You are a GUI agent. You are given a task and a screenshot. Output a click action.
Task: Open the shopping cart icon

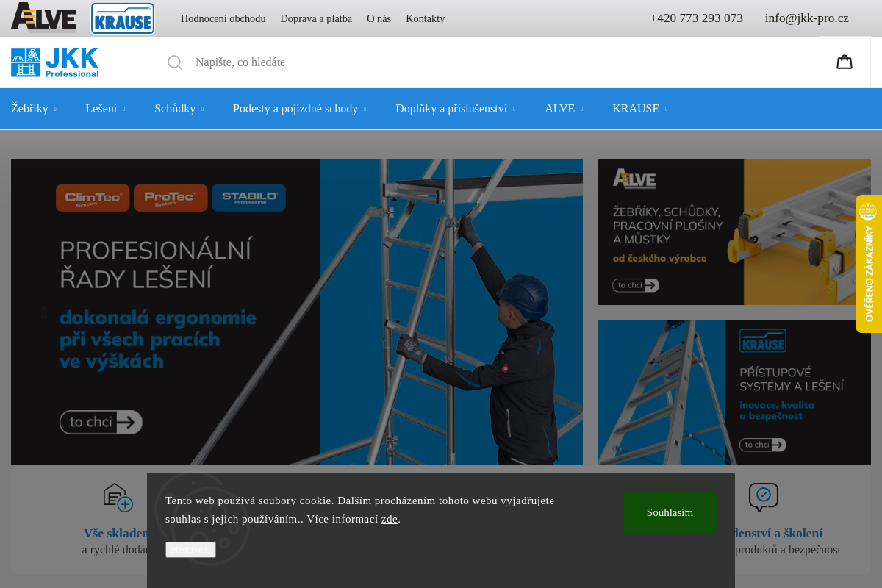tap(845, 62)
